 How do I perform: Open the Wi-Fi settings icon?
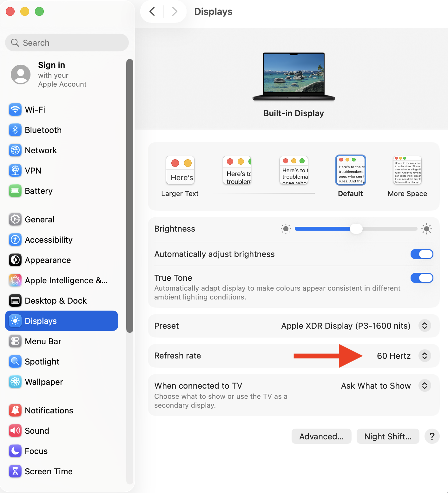pyautogui.click(x=15, y=110)
